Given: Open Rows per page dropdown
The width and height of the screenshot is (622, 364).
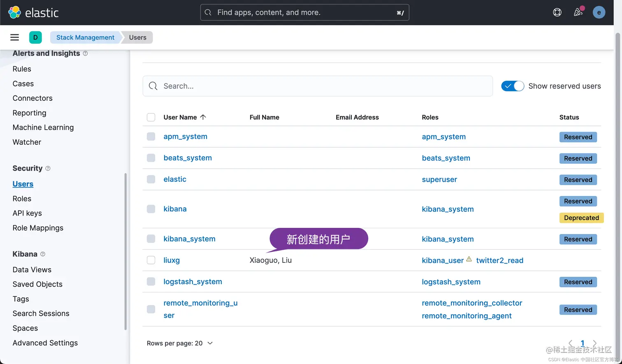Looking at the screenshot, I should [180, 343].
